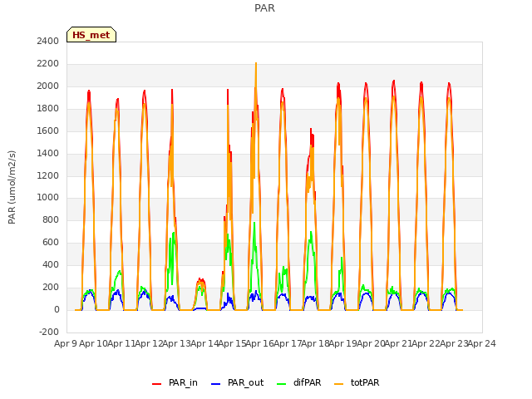Click the 1600 y-axis tick label
The image size is (532, 399).
pos(48,131)
